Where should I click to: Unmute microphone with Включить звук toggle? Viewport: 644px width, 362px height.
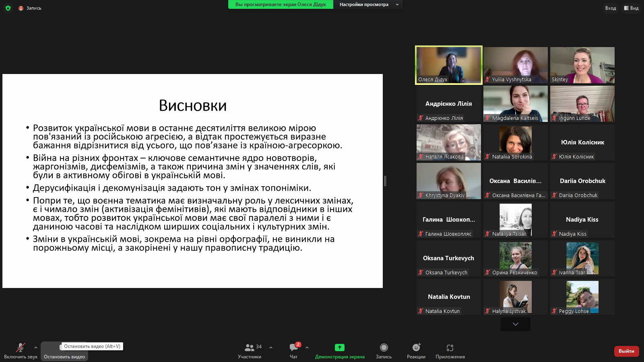tap(21, 351)
